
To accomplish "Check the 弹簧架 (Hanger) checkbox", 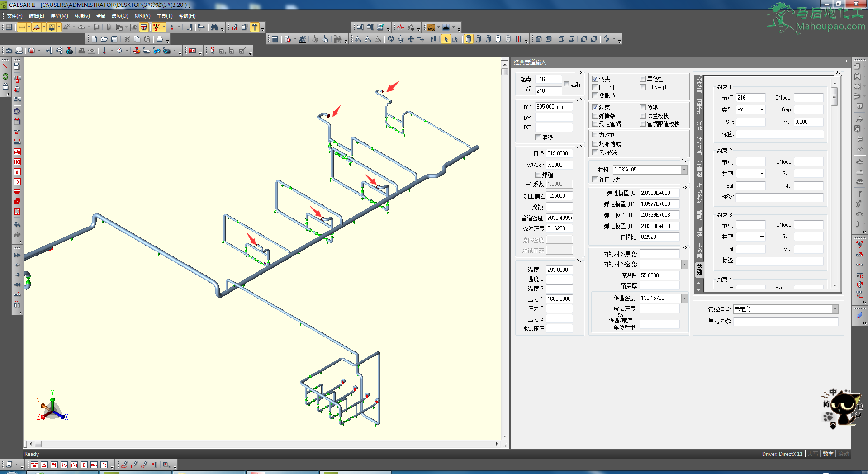I will tap(595, 116).
